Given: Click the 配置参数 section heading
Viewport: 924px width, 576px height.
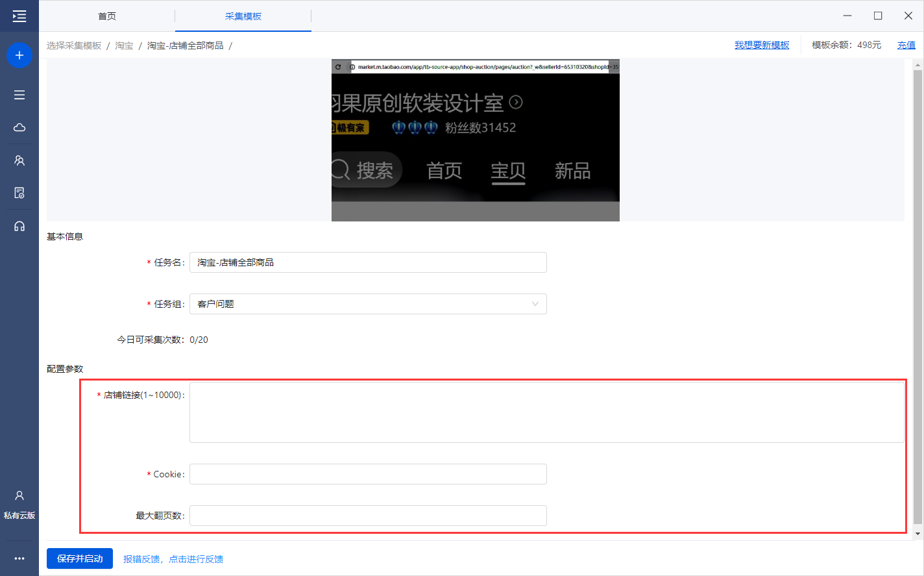Looking at the screenshot, I should (x=65, y=369).
